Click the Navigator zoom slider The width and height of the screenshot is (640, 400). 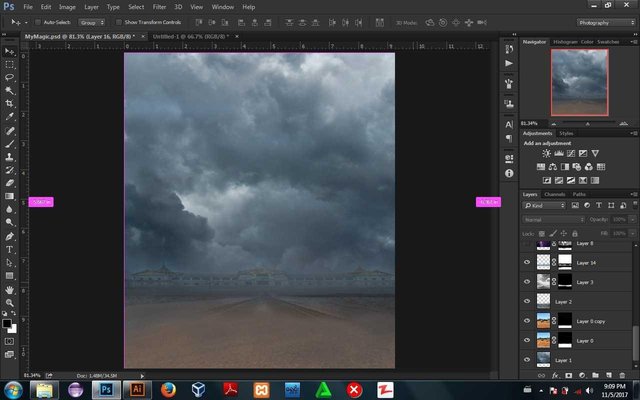pyautogui.click(x=588, y=123)
